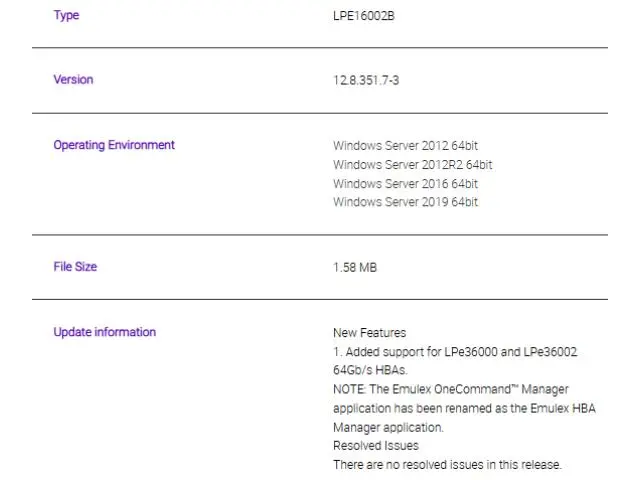Screen dimensions: 640x480
Task: Click the 'application has been renamed' line
Action: (x=464, y=409)
